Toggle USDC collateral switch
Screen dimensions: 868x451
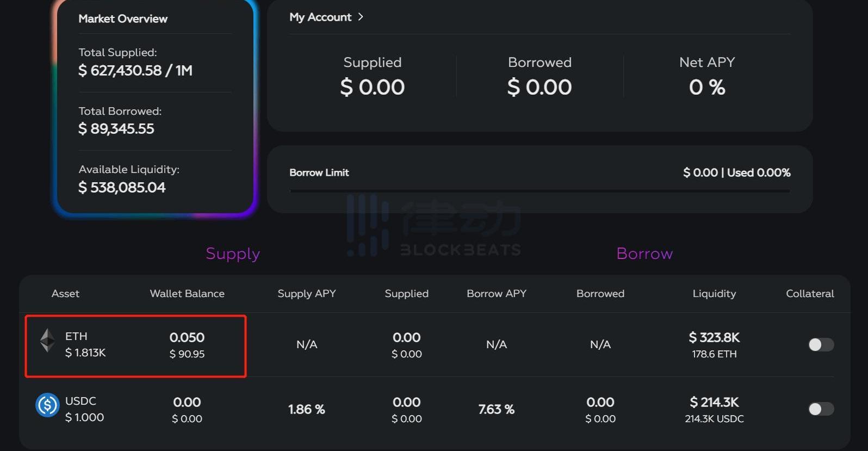point(821,409)
